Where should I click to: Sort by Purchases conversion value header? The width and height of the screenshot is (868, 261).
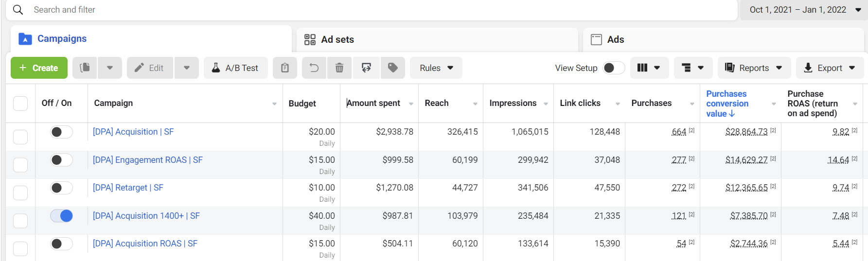(x=727, y=104)
